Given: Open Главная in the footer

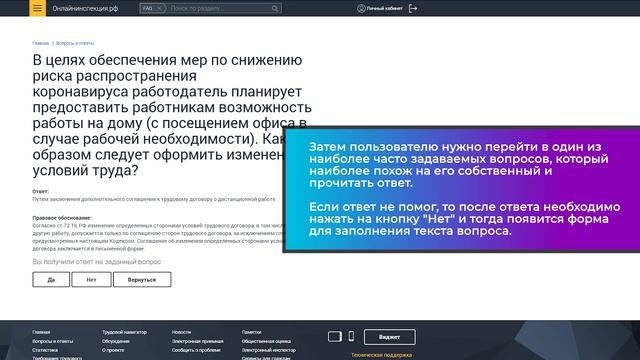Looking at the screenshot, I should click(x=41, y=332).
